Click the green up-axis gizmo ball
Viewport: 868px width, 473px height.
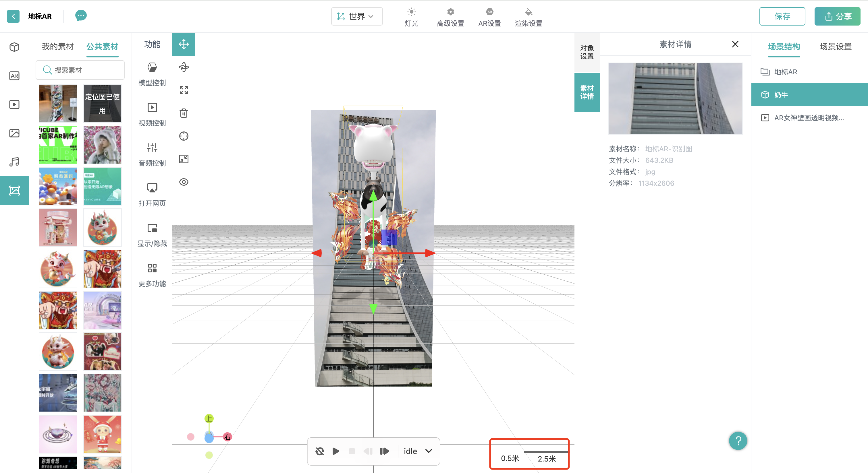click(x=209, y=418)
